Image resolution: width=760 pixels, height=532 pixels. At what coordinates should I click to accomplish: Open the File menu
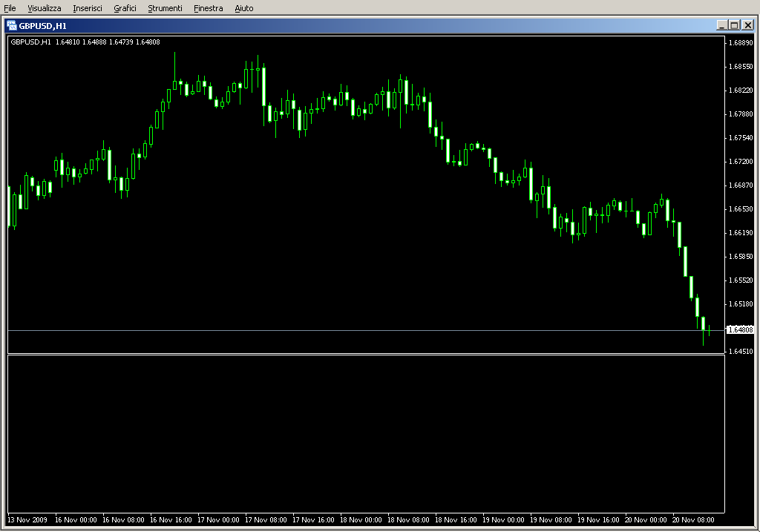[10, 8]
